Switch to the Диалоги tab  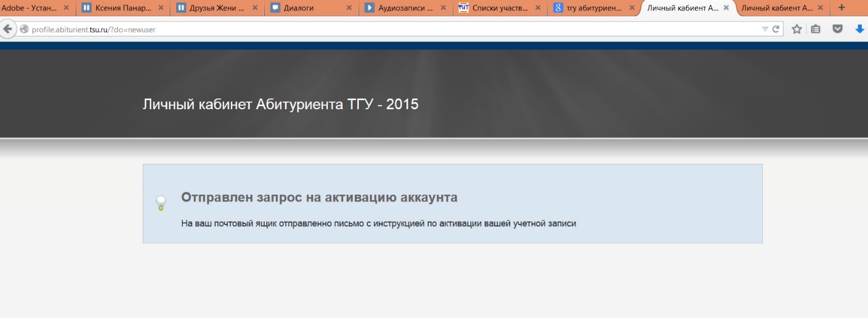pyautogui.click(x=311, y=8)
